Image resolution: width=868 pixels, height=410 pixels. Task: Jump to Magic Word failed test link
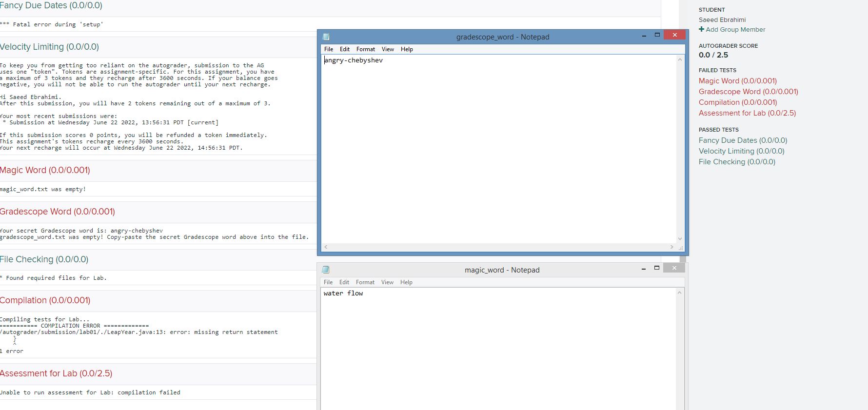coord(737,81)
